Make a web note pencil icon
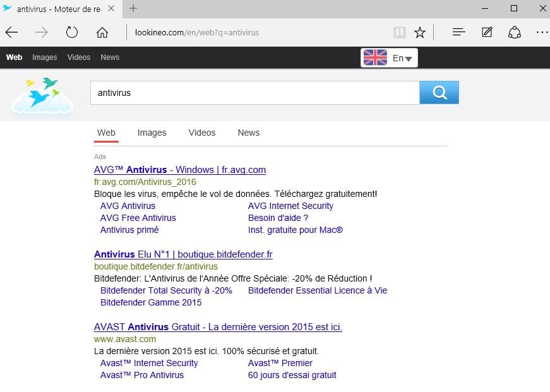 pos(487,32)
